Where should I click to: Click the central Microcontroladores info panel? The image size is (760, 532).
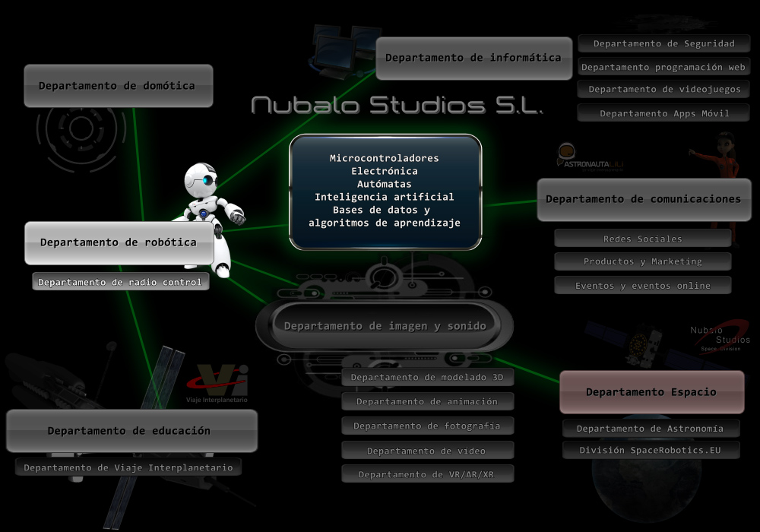(x=385, y=192)
